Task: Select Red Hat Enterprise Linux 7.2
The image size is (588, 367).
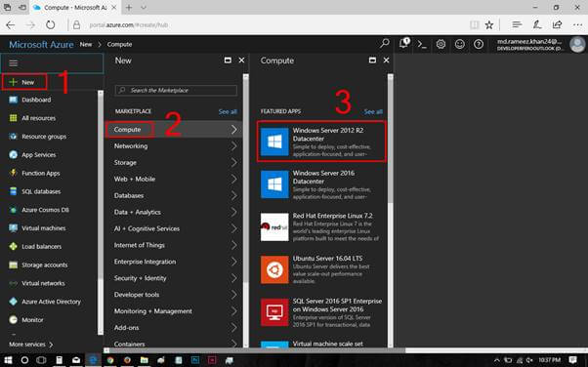Action: 321,227
